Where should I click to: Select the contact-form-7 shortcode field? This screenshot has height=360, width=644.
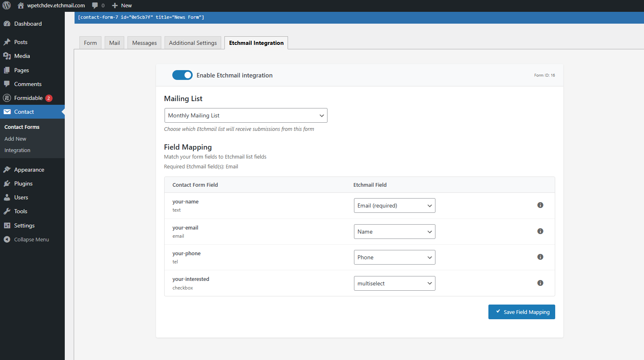click(359, 17)
